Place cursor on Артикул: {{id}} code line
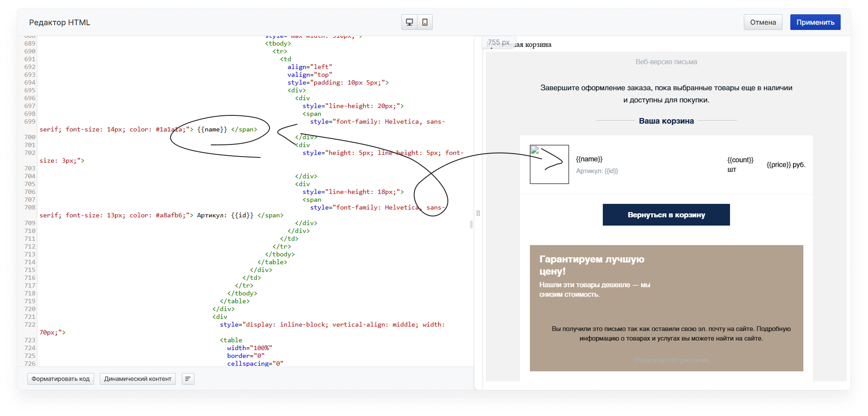The image size is (868, 416). 225,215
